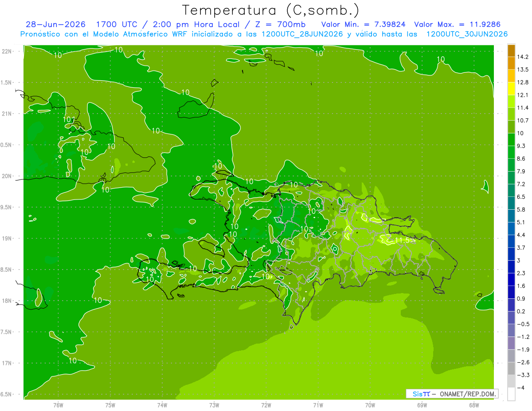
Task: Click the '11.5' contour label on the map
Action: [x=403, y=240]
